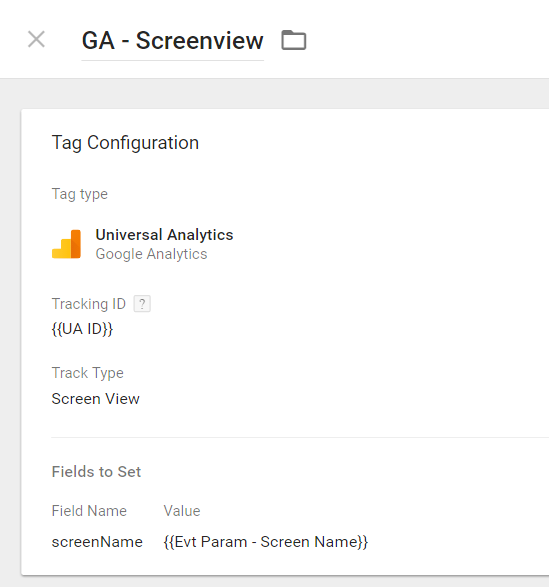Click the Universal Analytics bar chart logo
This screenshot has width=549, height=587.
pyautogui.click(x=66, y=244)
